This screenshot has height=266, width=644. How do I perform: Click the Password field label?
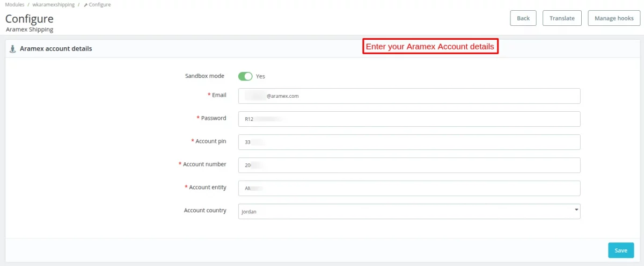[x=211, y=118]
